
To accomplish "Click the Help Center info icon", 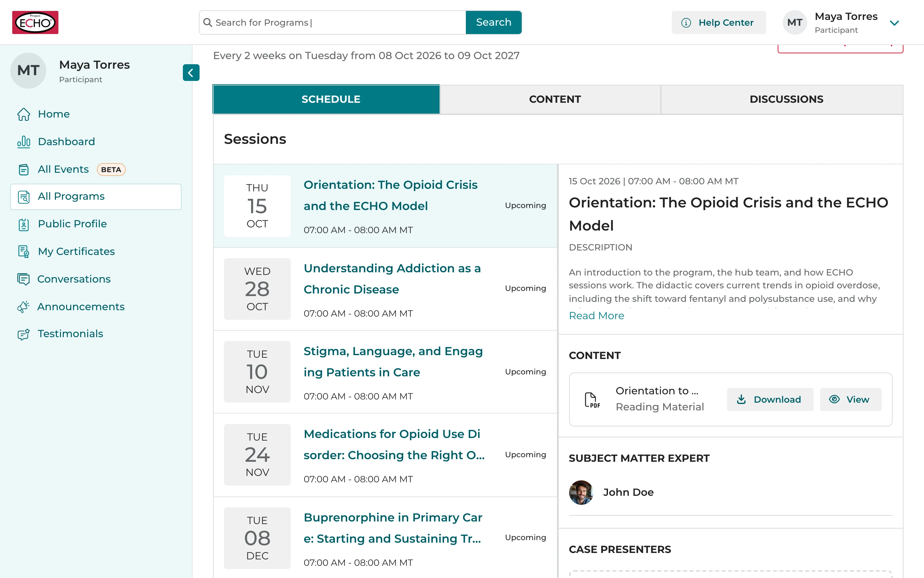I will (686, 22).
